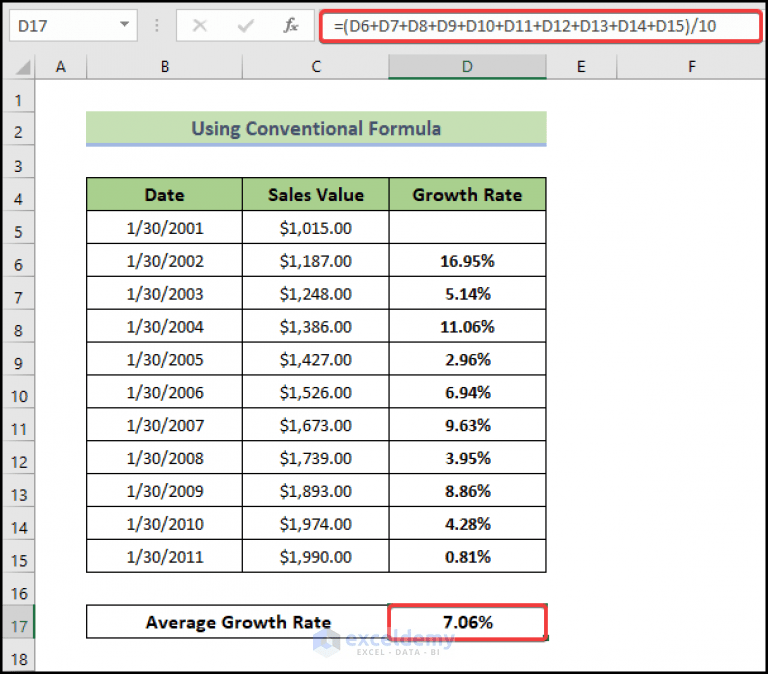This screenshot has width=768, height=674.
Task: Select column D header
Action: (x=467, y=67)
